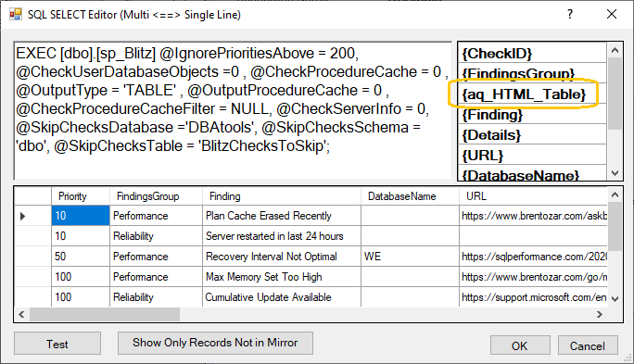Screen dimensions: 634x364
Task: Click the DatabaseName column header
Action: pyautogui.click(x=410, y=196)
